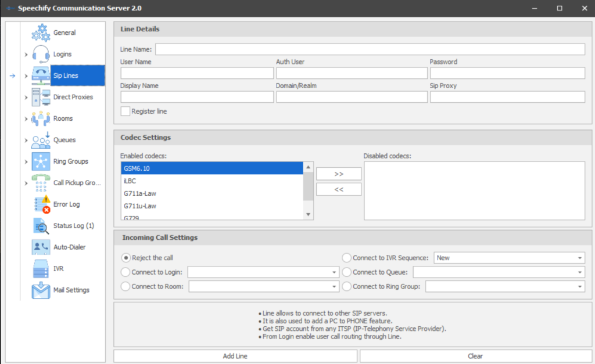Click the General gears icon
Image resolution: width=595 pixels, height=364 pixels.
coord(41,33)
